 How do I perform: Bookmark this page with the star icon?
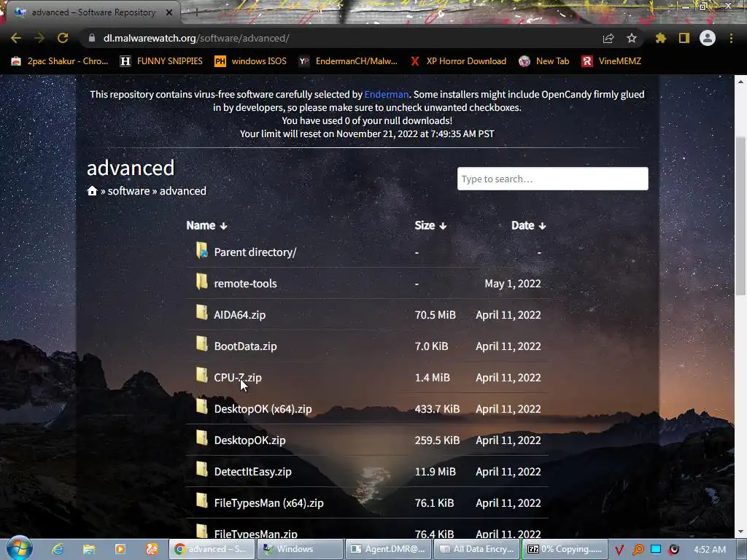pos(632,38)
